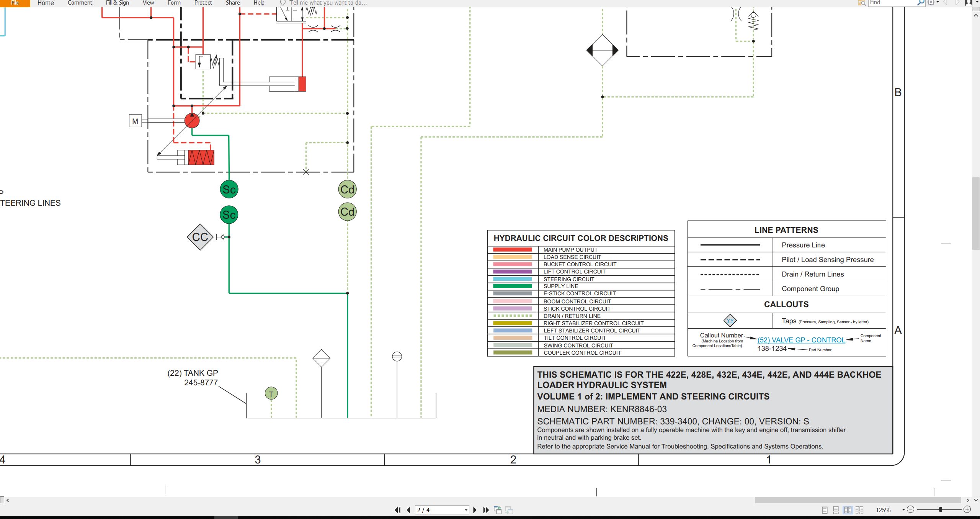980x519 pixels.
Task: Click the next view icon in status bar
Action: point(509,510)
